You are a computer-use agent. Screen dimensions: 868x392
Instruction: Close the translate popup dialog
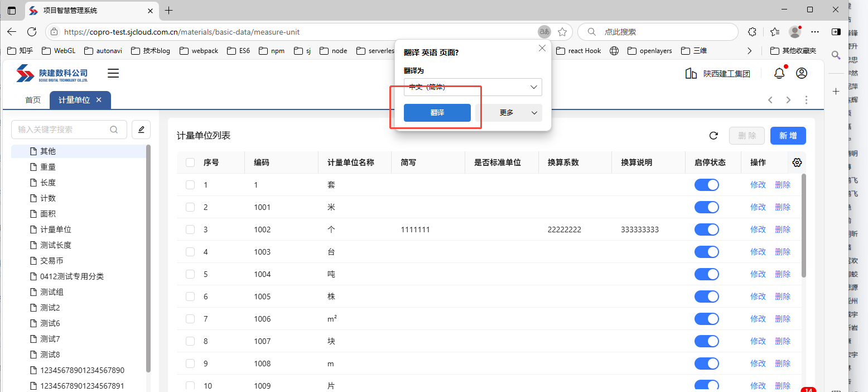point(542,49)
